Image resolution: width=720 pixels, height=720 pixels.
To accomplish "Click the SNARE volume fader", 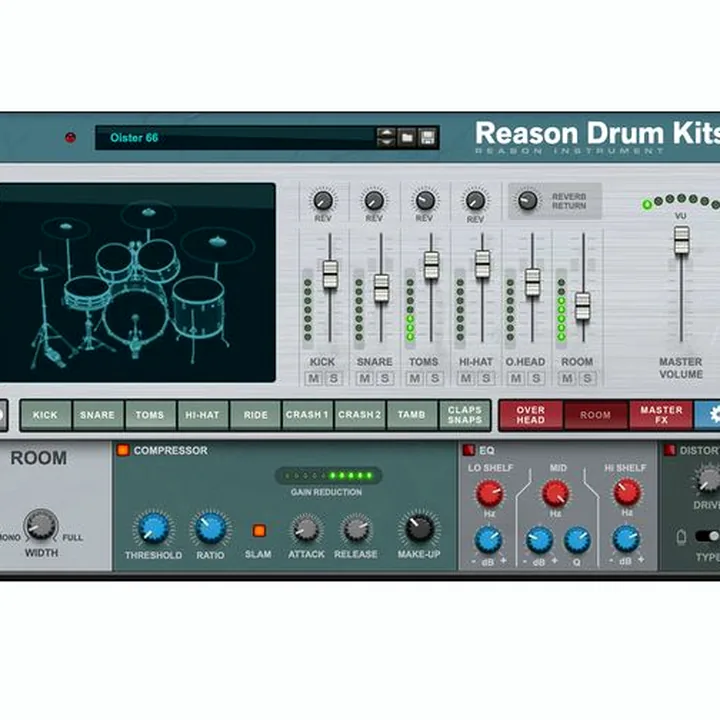I will tap(381, 288).
